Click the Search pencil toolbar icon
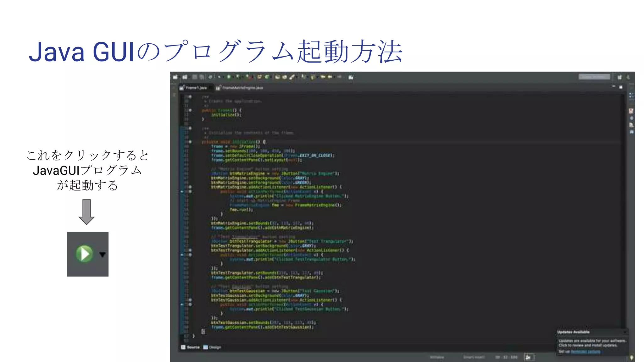 [x=292, y=77]
